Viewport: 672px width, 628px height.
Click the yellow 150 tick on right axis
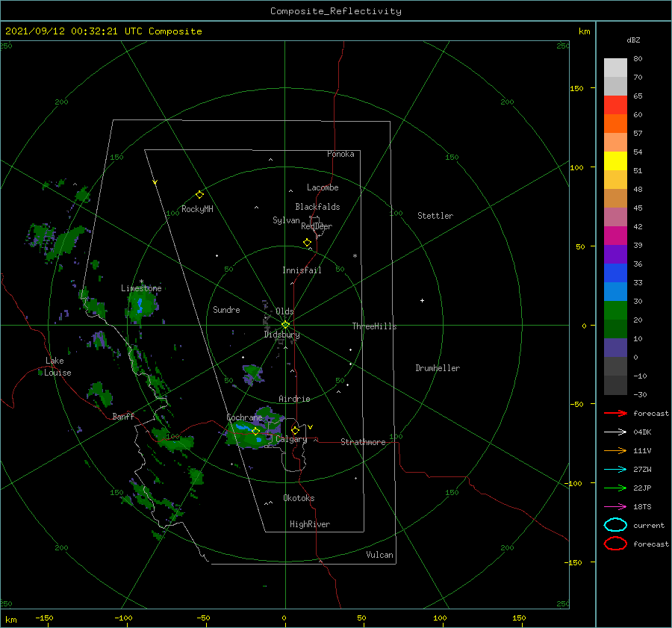coord(576,88)
